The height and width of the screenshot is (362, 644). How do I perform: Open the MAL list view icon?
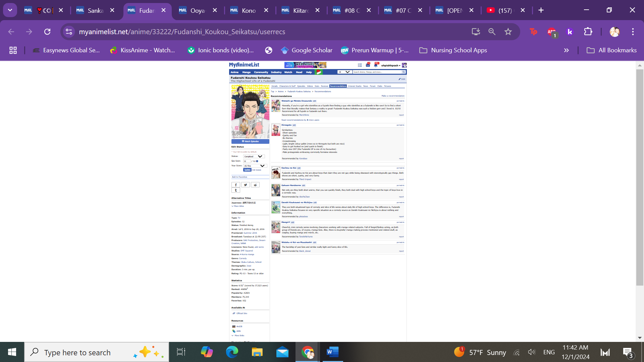tap(360, 65)
